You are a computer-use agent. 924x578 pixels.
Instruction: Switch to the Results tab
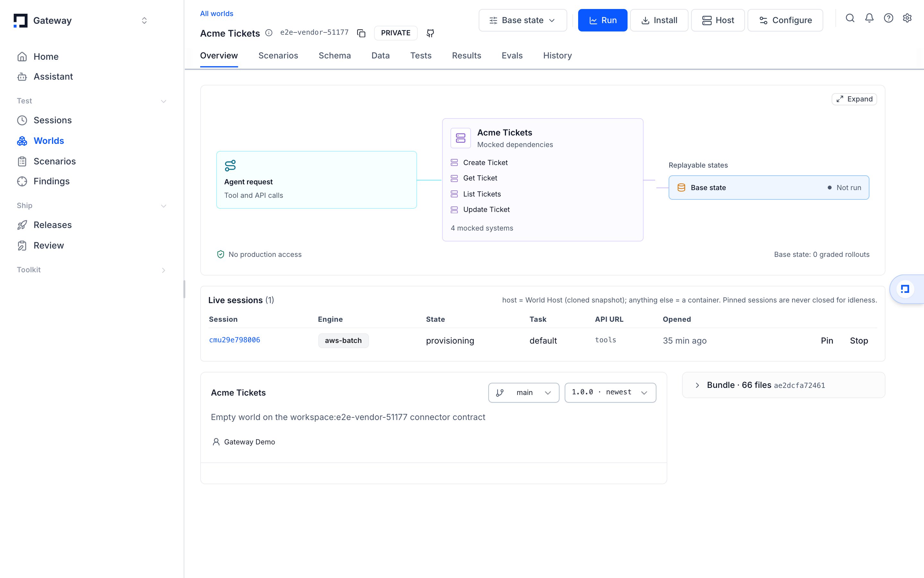(x=466, y=56)
